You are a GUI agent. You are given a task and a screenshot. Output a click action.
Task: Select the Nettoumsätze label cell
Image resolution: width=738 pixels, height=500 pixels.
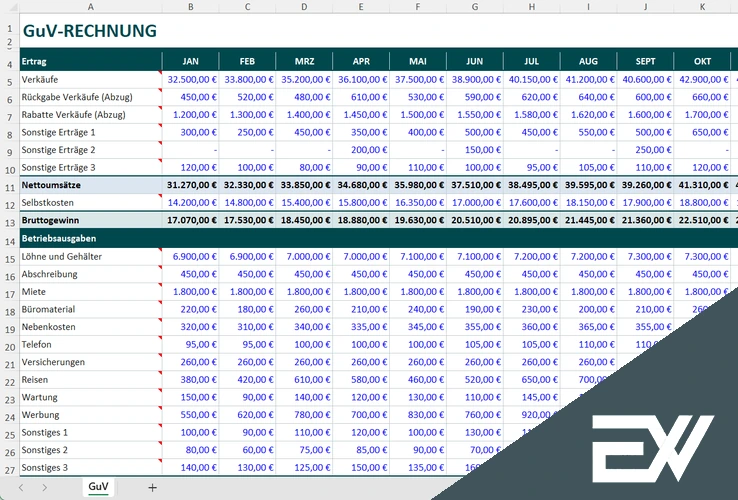(x=91, y=185)
